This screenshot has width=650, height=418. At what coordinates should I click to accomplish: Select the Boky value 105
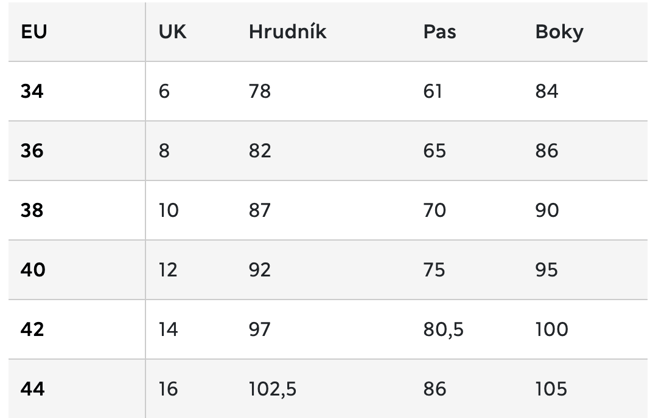tap(551, 389)
